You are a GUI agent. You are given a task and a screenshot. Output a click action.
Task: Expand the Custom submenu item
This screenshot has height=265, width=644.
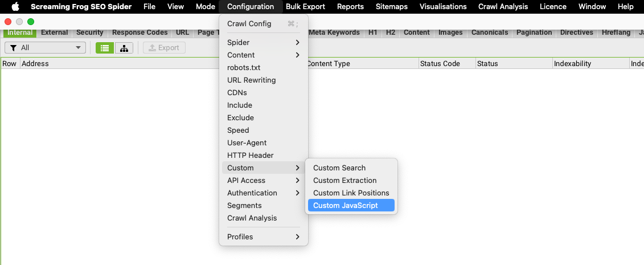(263, 168)
